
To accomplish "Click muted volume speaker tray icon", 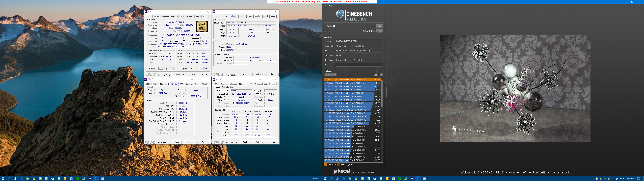I will (x=617, y=179).
